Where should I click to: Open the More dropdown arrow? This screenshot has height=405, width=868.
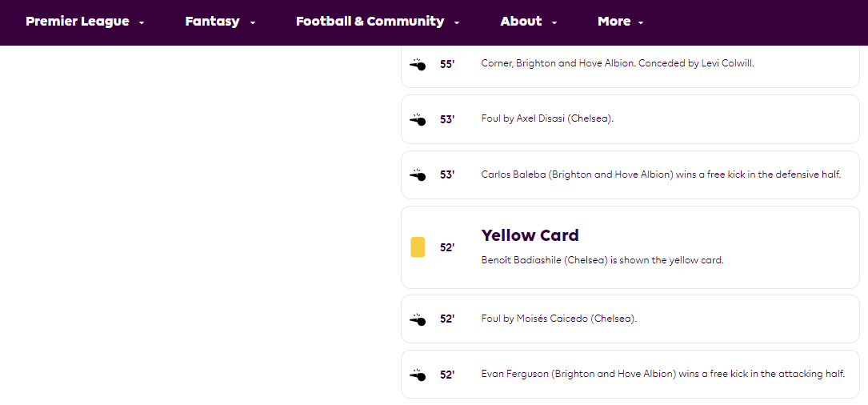641,22
